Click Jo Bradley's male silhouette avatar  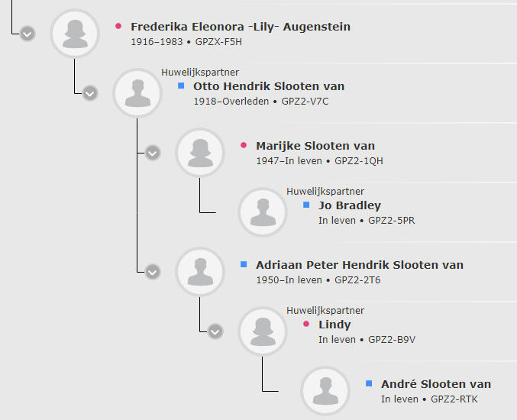click(x=263, y=212)
